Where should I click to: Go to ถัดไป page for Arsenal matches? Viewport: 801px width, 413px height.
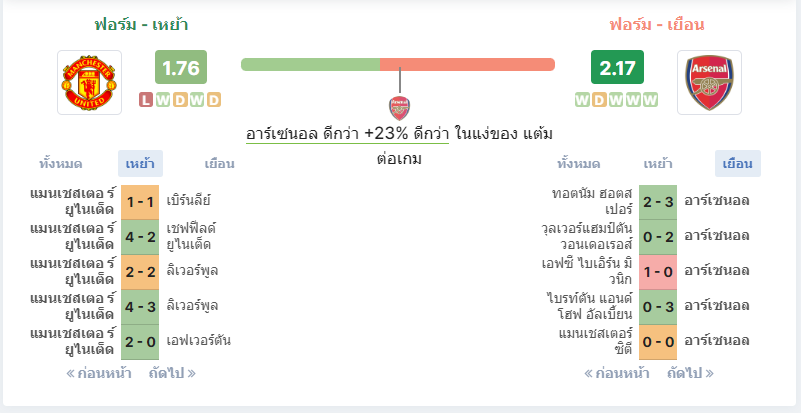tap(690, 374)
